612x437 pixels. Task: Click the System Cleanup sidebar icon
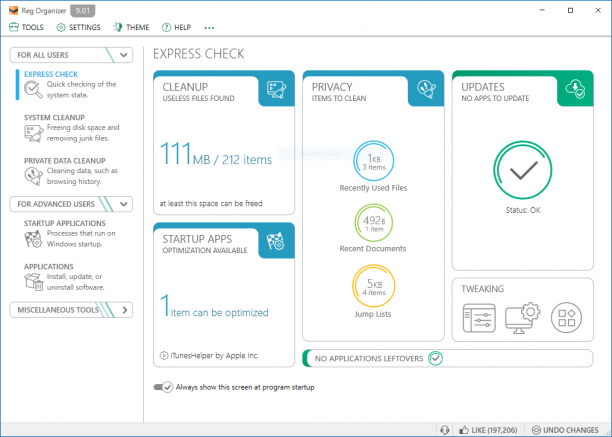click(x=34, y=133)
